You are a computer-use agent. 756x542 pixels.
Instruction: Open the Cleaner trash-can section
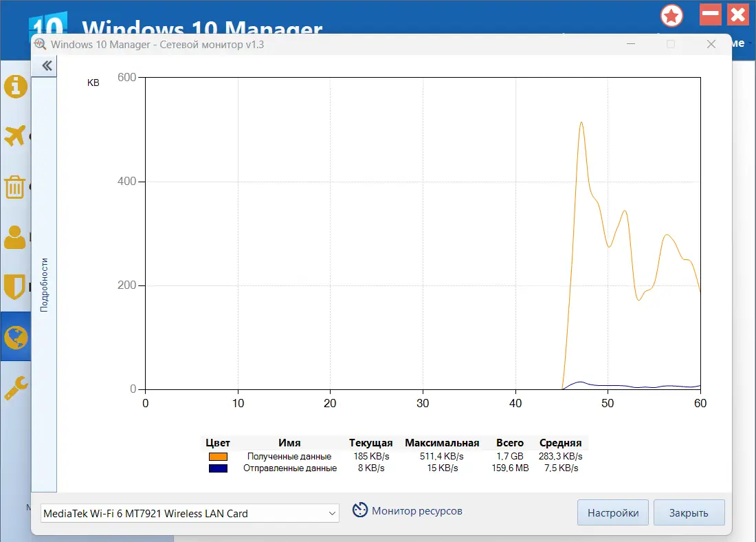tap(15, 186)
